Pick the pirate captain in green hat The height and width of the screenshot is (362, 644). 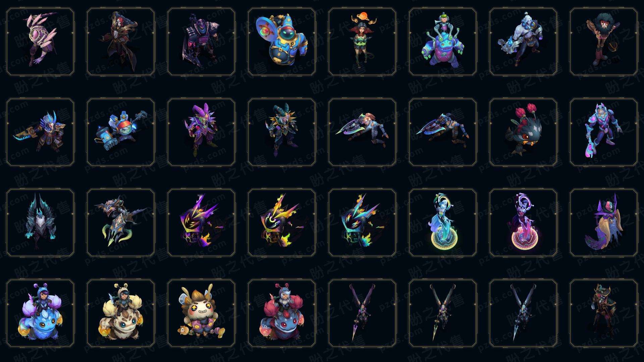click(x=603, y=313)
